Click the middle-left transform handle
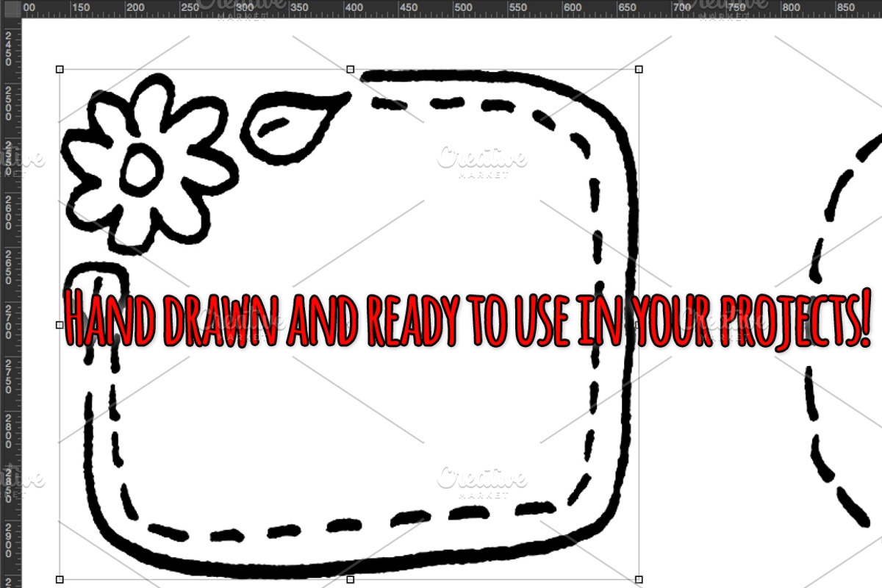The image size is (882, 588). pos(60,324)
